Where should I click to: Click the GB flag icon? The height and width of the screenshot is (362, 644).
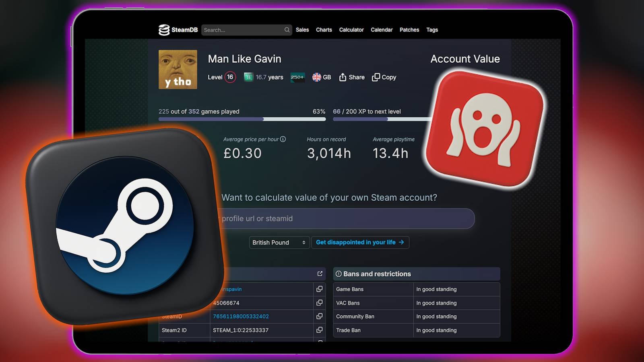click(317, 77)
